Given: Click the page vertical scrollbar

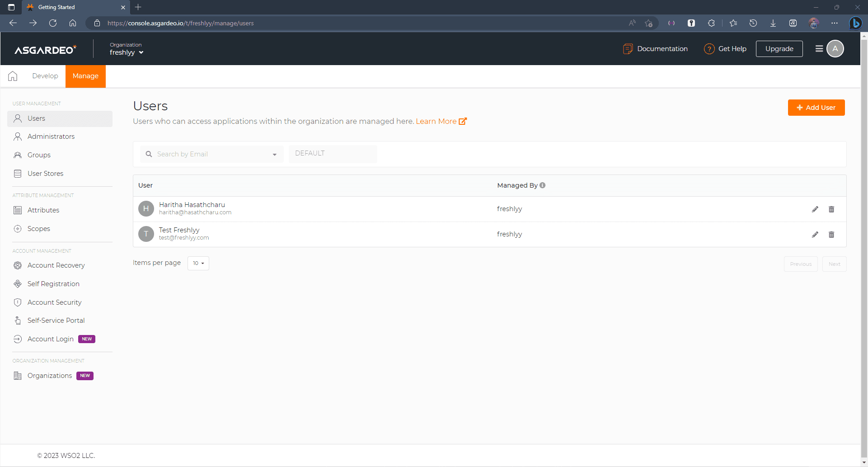Looking at the screenshot, I should [x=864, y=249].
